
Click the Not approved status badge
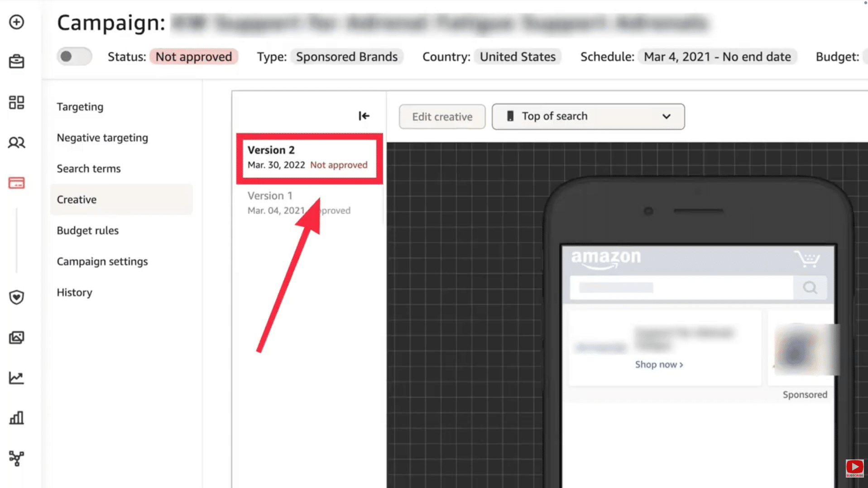tap(194, 57)
